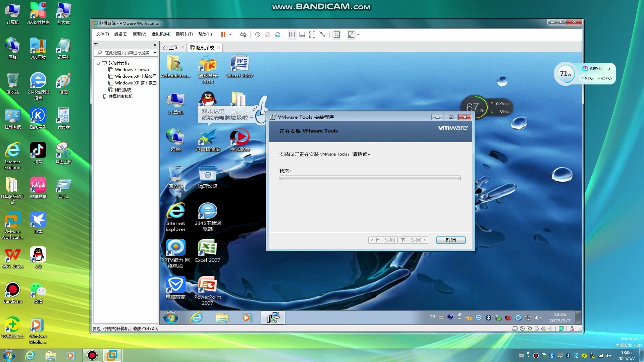Screen dimensions: 644x362
Task: Suspend the running virtual machine
Action: click(223, 35)
